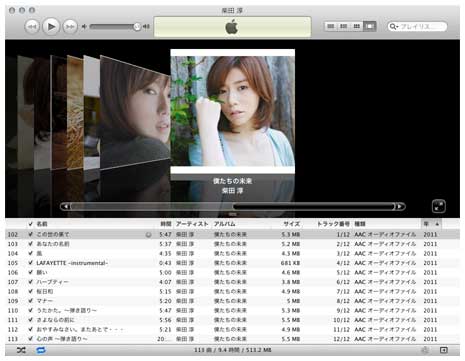The image size is (465, 361).
Task: Select the Cover Flow view icon
Action: point(370,26)
